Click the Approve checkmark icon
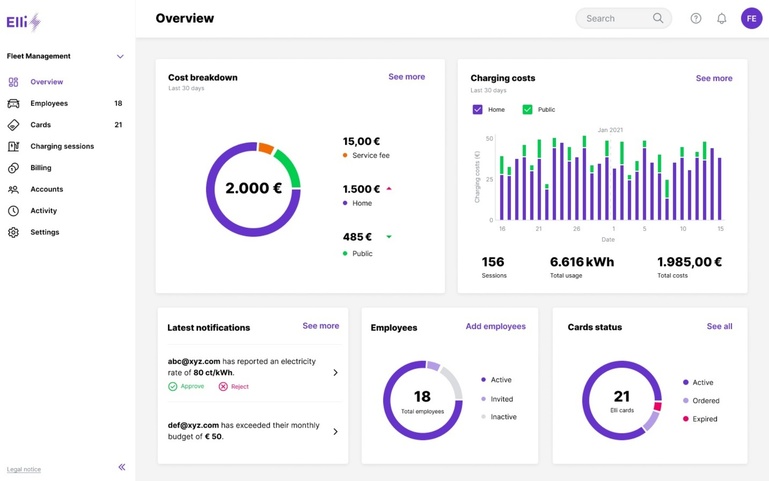Viewport: 769px width, 481px height. coord(173,386)
